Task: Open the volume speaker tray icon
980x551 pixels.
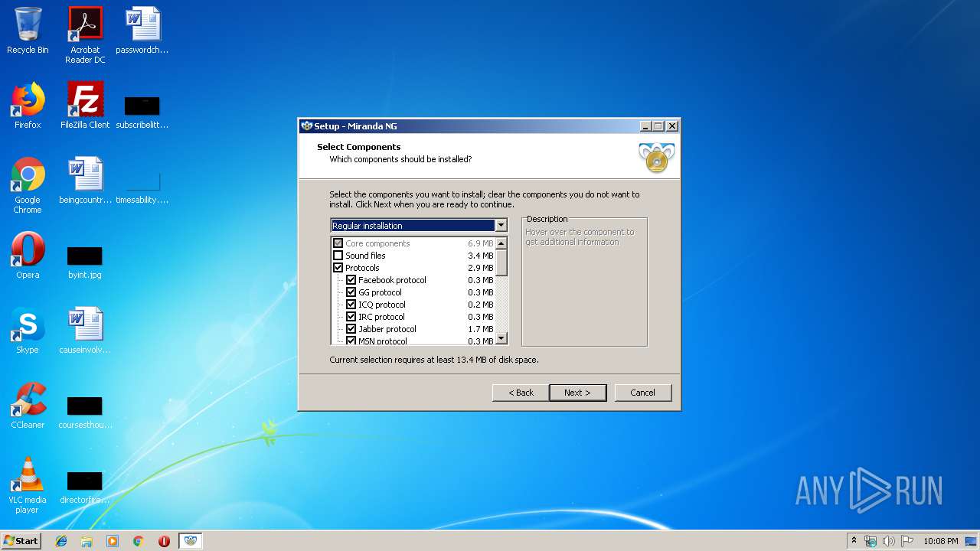Action: click(888, 541)
